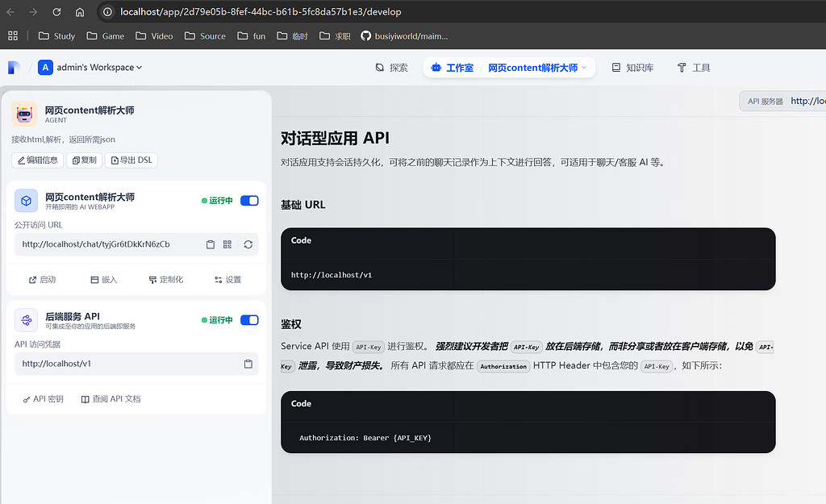826x504 pixels.
Task: Click the 导出 DSL button
Action: [x=131, y=160]
